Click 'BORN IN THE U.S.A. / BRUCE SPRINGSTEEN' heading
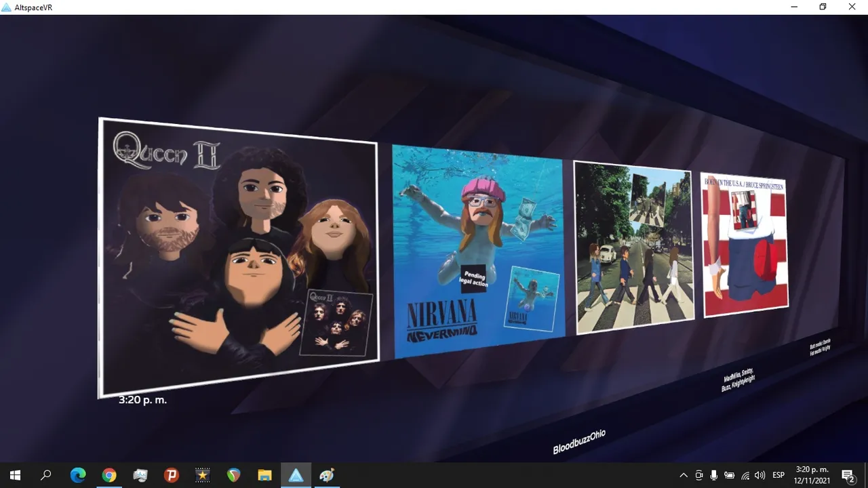Image resolution: width=868 pixels, height=488 pixels. click(744, 183)
